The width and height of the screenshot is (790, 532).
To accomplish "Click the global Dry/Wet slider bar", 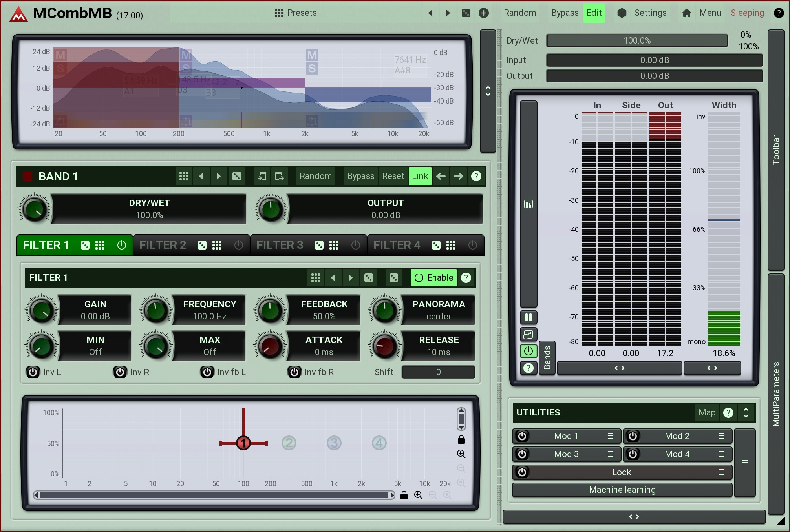I will pos(636,40).
